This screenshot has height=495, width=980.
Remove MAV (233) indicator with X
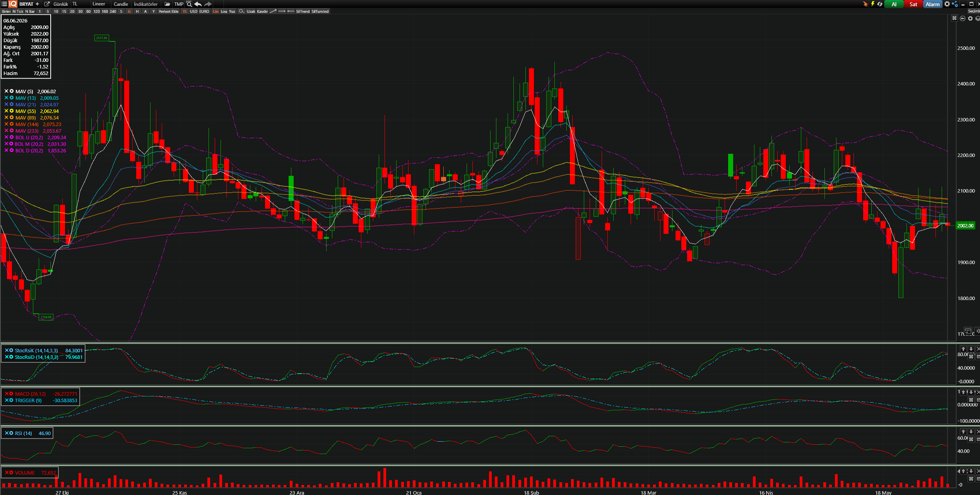click(x=6, y=131)
